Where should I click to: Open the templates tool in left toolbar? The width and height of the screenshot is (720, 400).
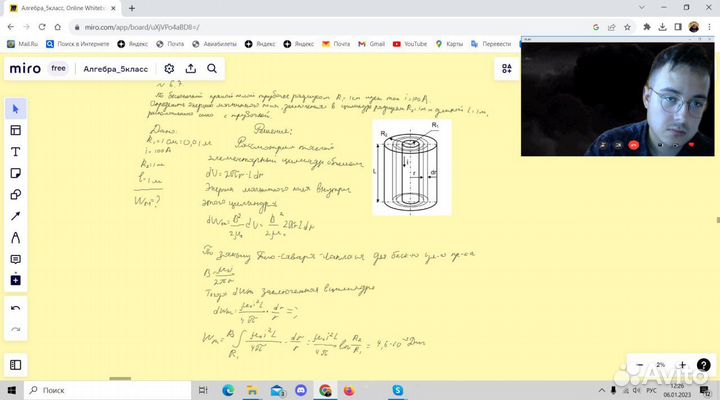[15, 130]
